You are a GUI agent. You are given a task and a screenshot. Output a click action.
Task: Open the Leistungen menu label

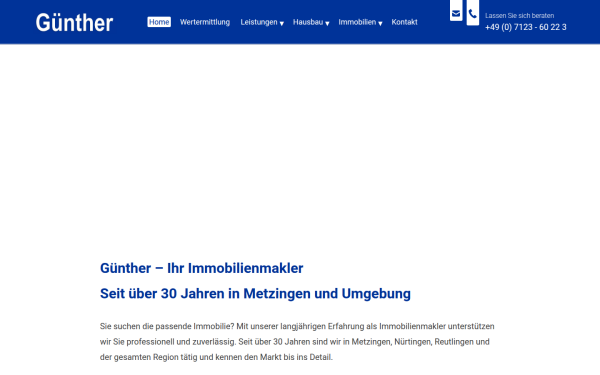259,22
